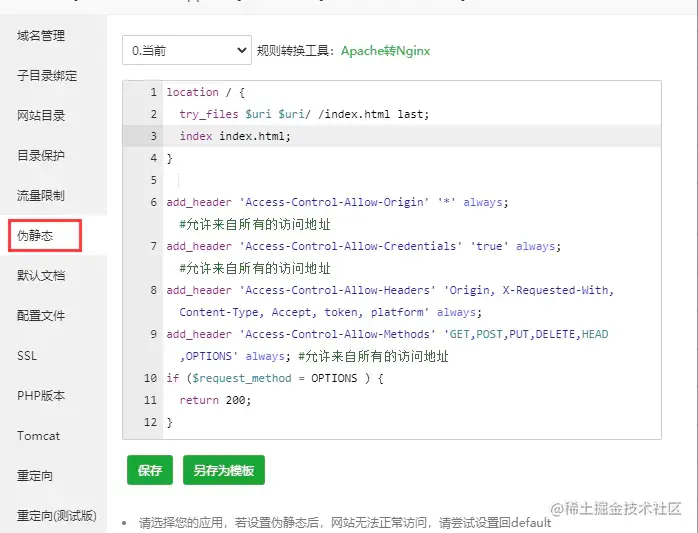Click the Access-Control-Allow-Methods line
This screenshot has width=698, height=533.
tap(387, 334)
